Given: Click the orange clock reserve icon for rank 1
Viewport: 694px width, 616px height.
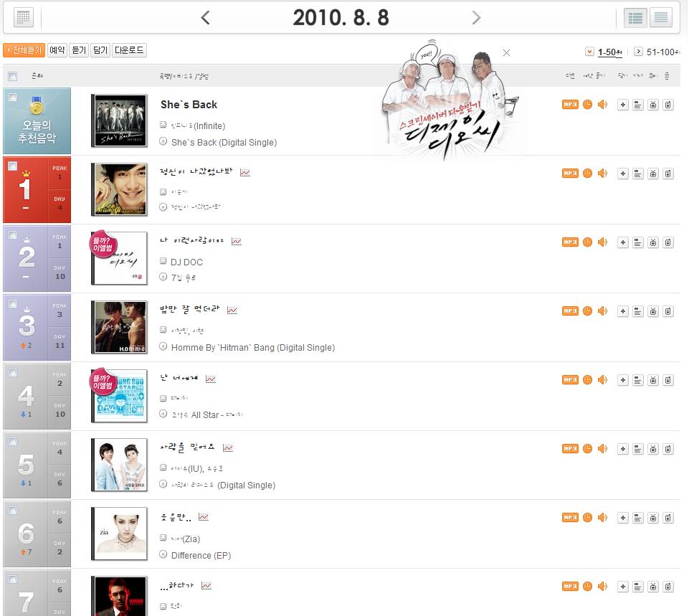Looking at the screenshot, I should [587, 173].
